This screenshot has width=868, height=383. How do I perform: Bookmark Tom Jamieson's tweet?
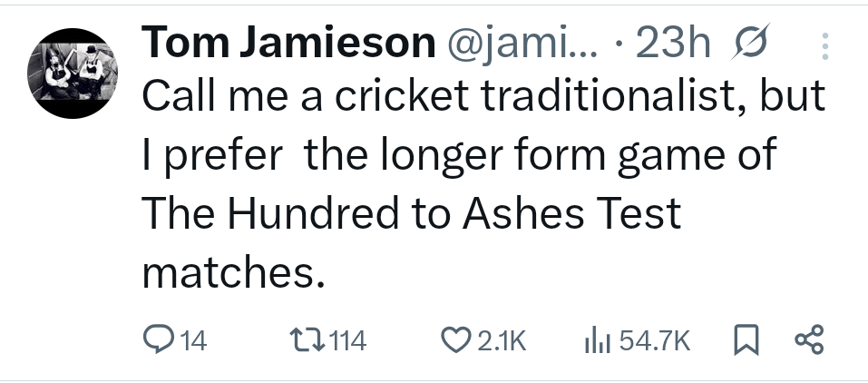(744, 340)
